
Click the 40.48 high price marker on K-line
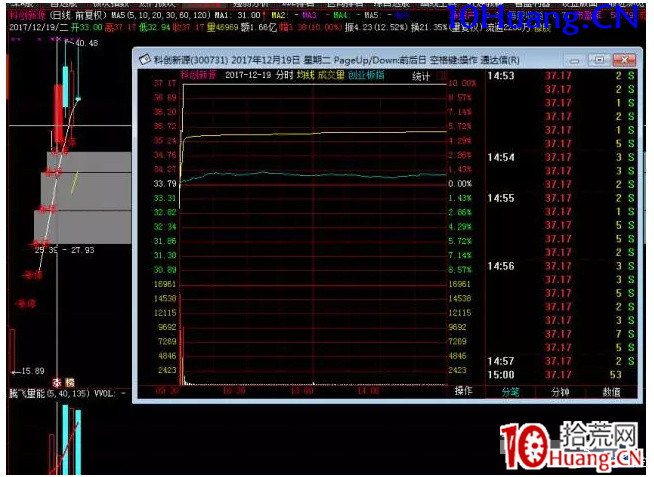(x=87, y=43)
